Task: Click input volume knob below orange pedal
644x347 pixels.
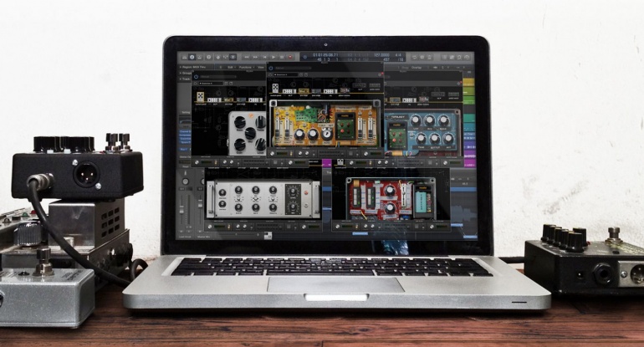Action: [x=272, y=154]
